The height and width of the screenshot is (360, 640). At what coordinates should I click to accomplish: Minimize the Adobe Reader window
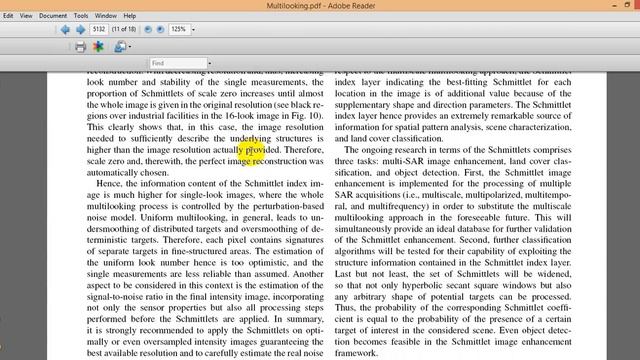click(614, 5)
